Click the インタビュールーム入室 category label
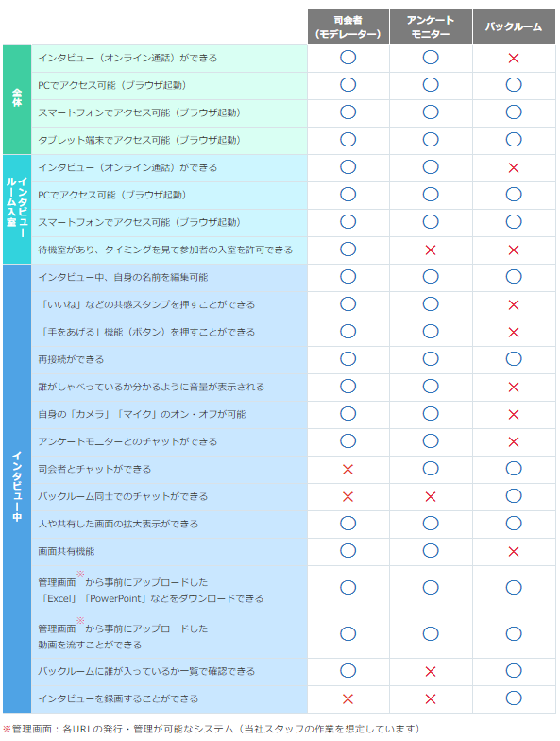The height and width of the screenshot is (741, 560). (17, 209)
